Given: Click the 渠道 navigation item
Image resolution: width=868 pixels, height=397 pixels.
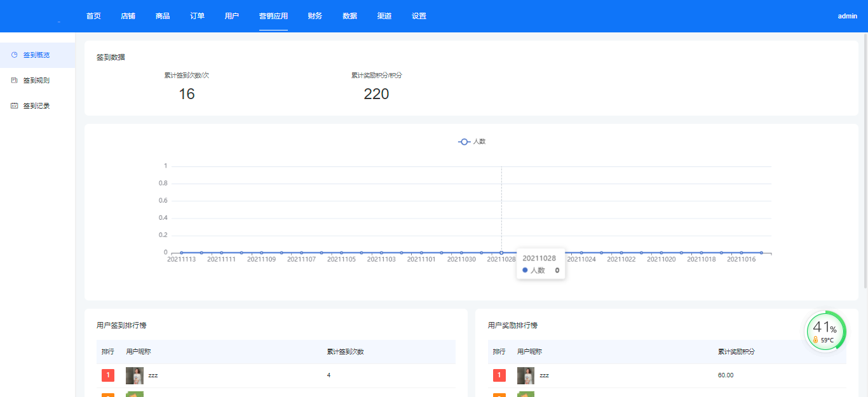Looking at the screenshot, I should (x=384, y=16).
